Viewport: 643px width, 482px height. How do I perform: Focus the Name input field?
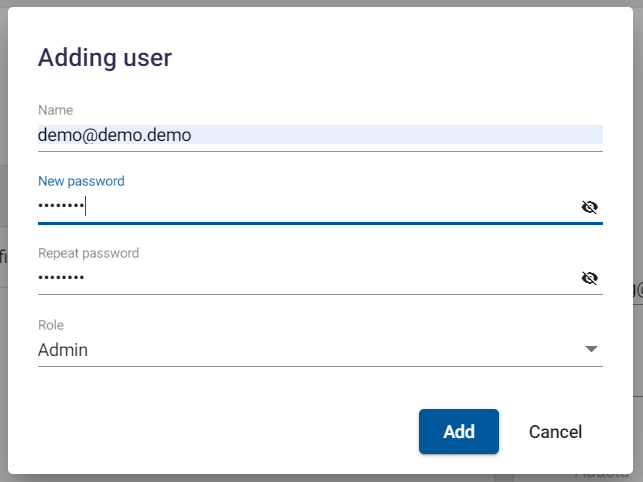point(320,135)
